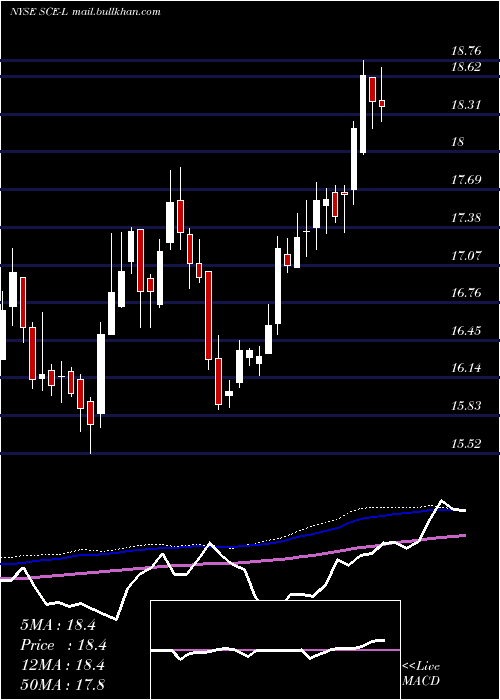Click the 18.76 price axis label
Image resolution: width=500 pixels, height=700 pixels.
click(467, 51)
